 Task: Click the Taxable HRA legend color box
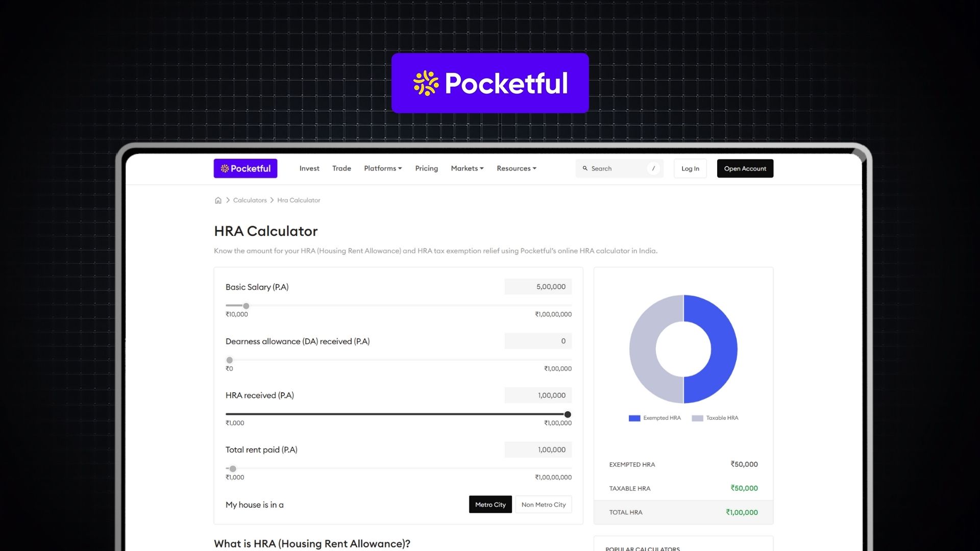point(697,418)
